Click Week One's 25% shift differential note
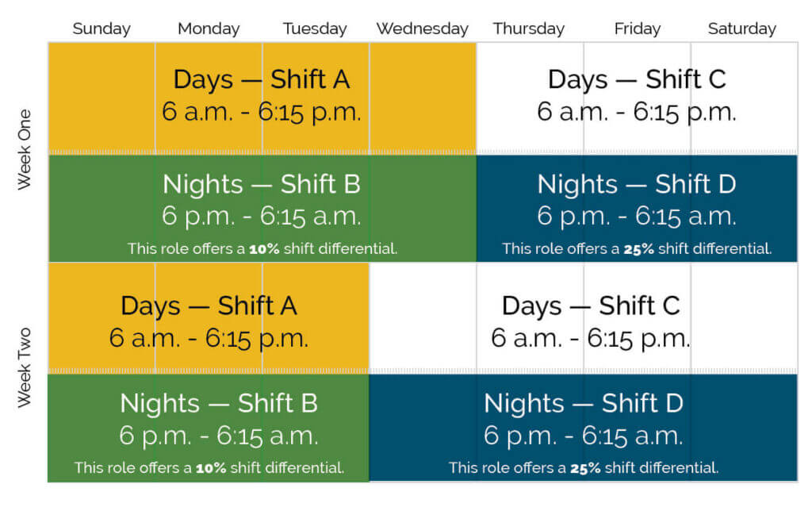This screenshot has height=507, width=812. coord(637,249)
